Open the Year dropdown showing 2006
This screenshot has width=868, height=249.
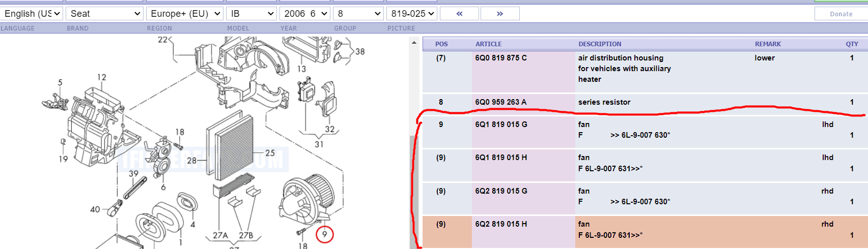coord(305,14)
